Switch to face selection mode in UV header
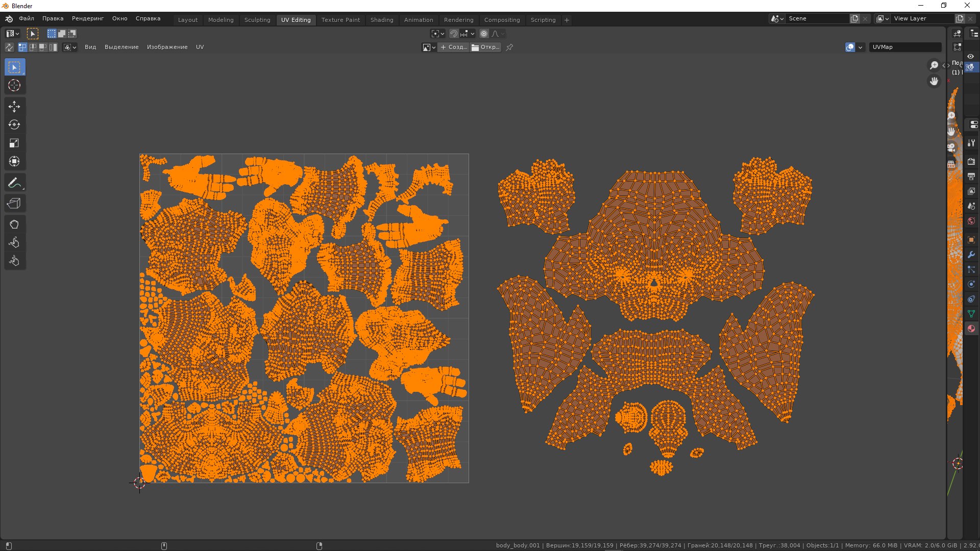The width and height of the screenshot is (980, 551). coord(43,47)
